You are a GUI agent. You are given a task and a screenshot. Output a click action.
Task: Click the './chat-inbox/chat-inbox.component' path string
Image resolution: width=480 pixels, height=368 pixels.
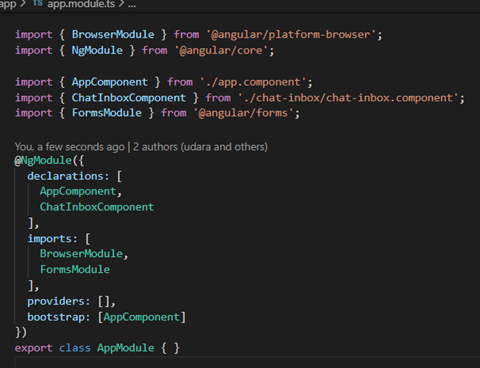(x=348, y=98)
